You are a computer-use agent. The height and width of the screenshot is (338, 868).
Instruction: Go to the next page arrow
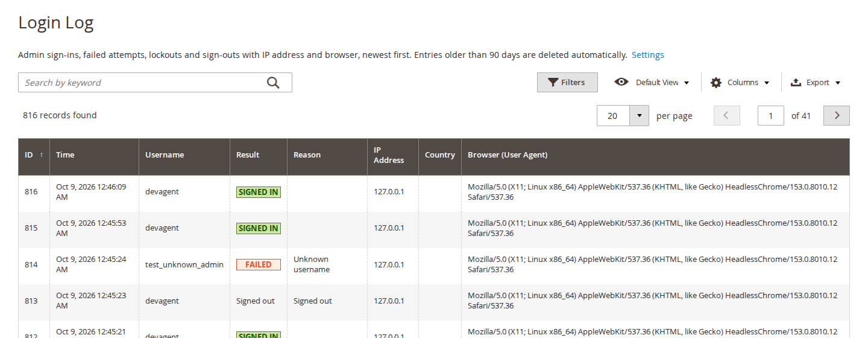[x=837, y=116]
